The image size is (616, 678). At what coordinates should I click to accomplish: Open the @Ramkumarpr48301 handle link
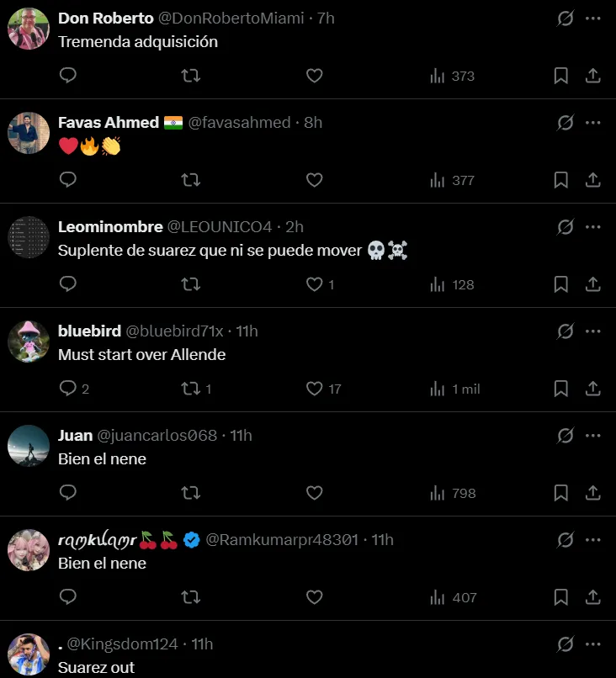282,540
